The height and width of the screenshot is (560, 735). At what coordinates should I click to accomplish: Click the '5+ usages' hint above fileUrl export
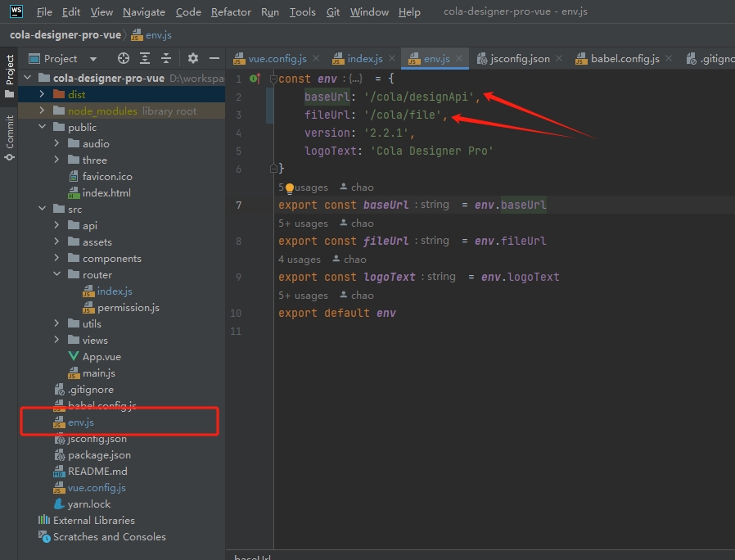click(300, 224)
